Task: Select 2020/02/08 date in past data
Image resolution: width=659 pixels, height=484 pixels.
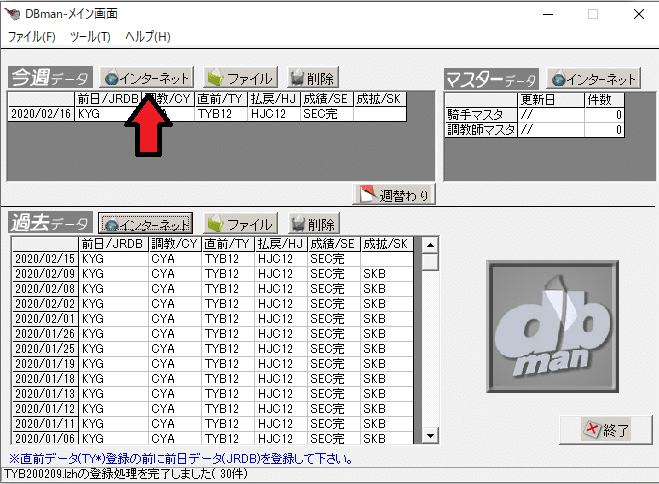Action: click(45, 289)
